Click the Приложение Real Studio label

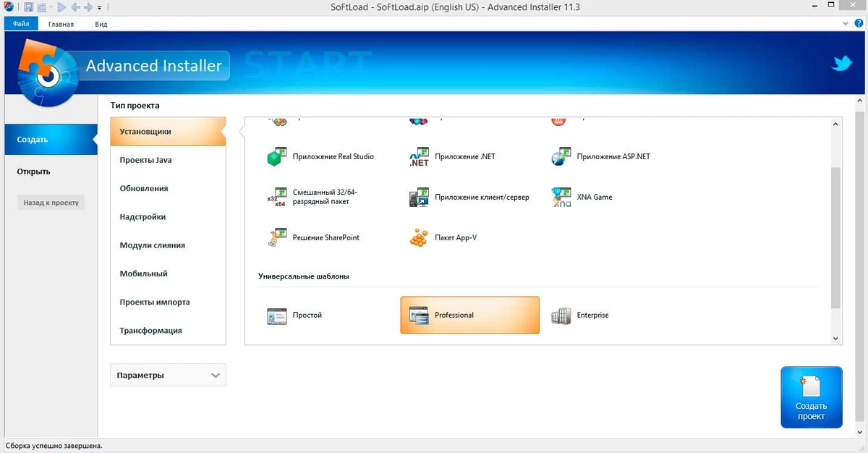click(x=333, y=156)
